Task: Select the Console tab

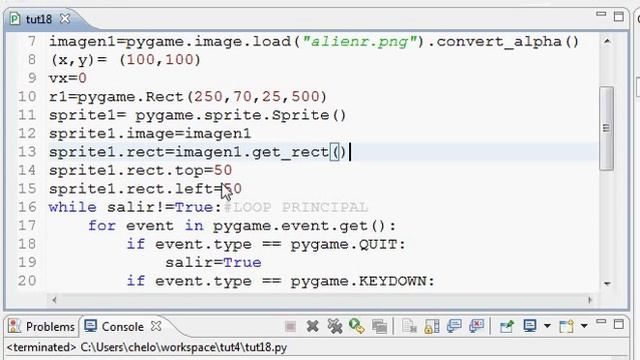Action: pyautogui.click(x=122, y=327)
